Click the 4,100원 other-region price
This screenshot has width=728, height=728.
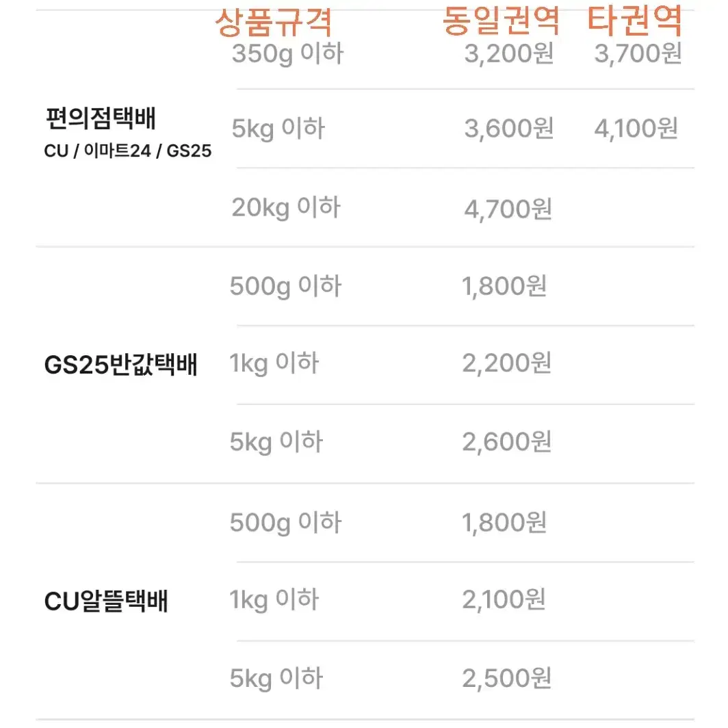click(636, 128)
